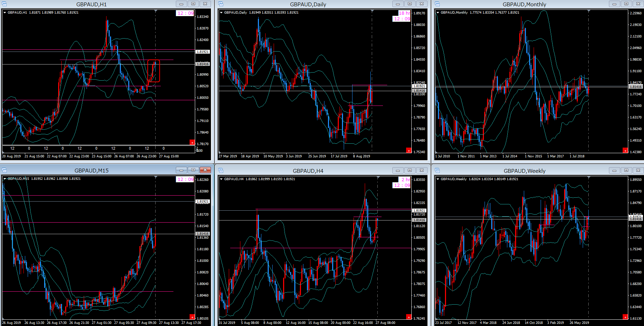Click red plus icon in Weekly chart corner
This screenshot has height=326, width=644.
[625, 317]
